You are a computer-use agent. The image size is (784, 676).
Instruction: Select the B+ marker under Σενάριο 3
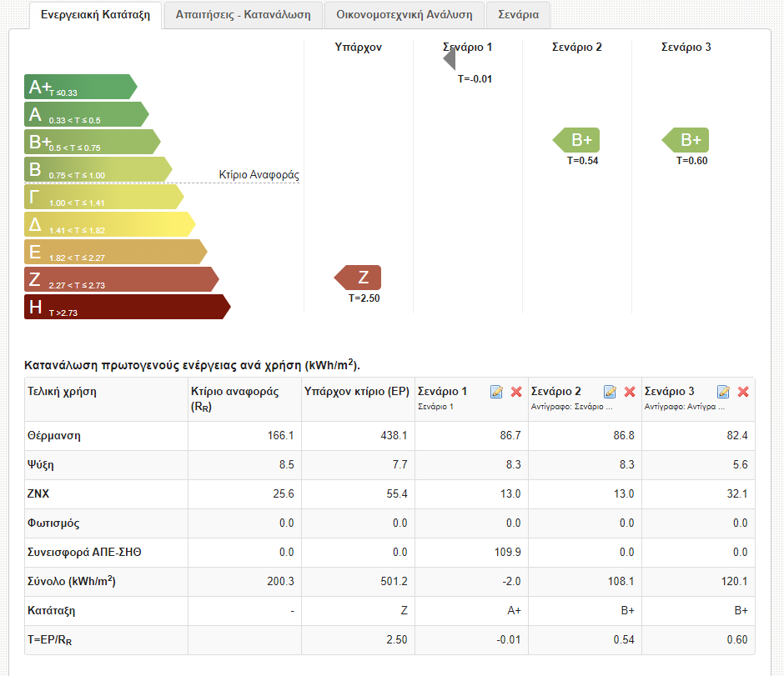(686, 140)
